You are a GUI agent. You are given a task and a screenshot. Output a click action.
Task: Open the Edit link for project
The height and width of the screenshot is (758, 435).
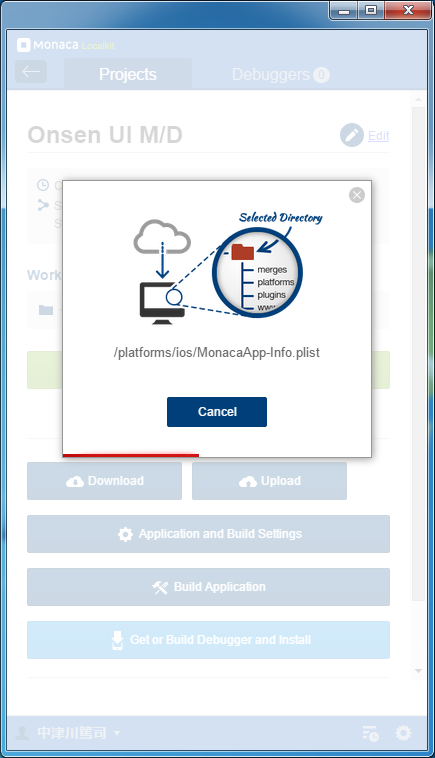[378, 136]
